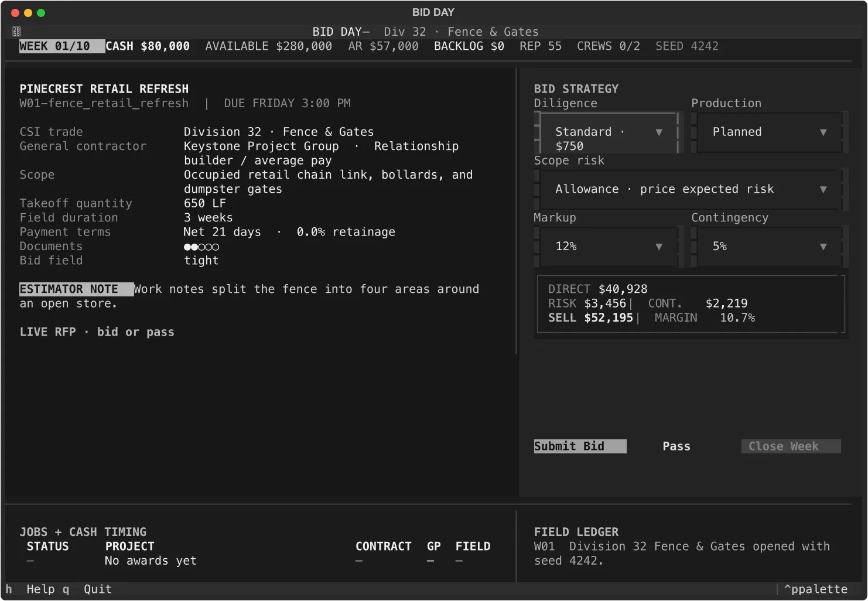Click the Pass button
868x601 pixels.
click(676, 446)
